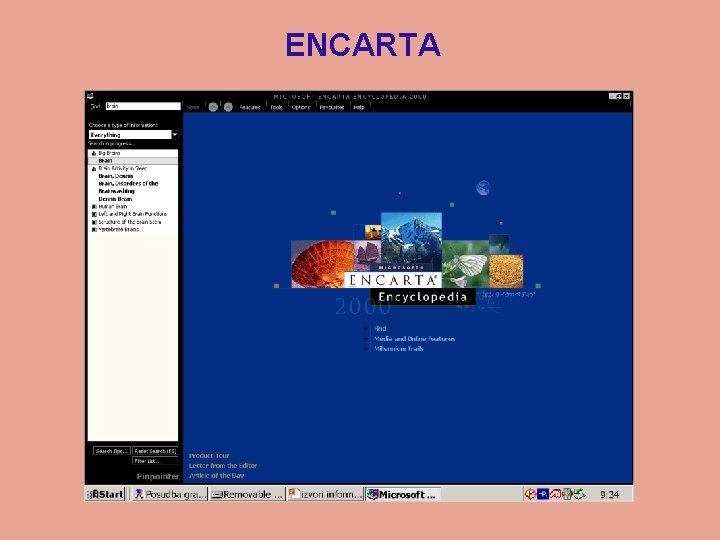Open the Start menu
The height and width of the screenshot is (540, 720).
[106, 494]
